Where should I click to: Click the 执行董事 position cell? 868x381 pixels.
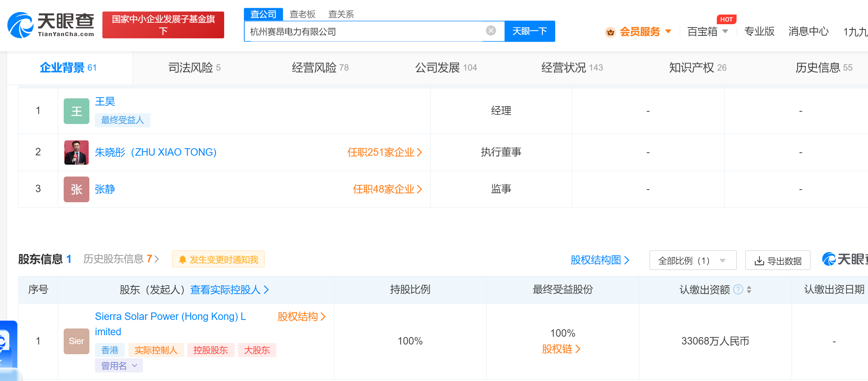tap(501, 152)
